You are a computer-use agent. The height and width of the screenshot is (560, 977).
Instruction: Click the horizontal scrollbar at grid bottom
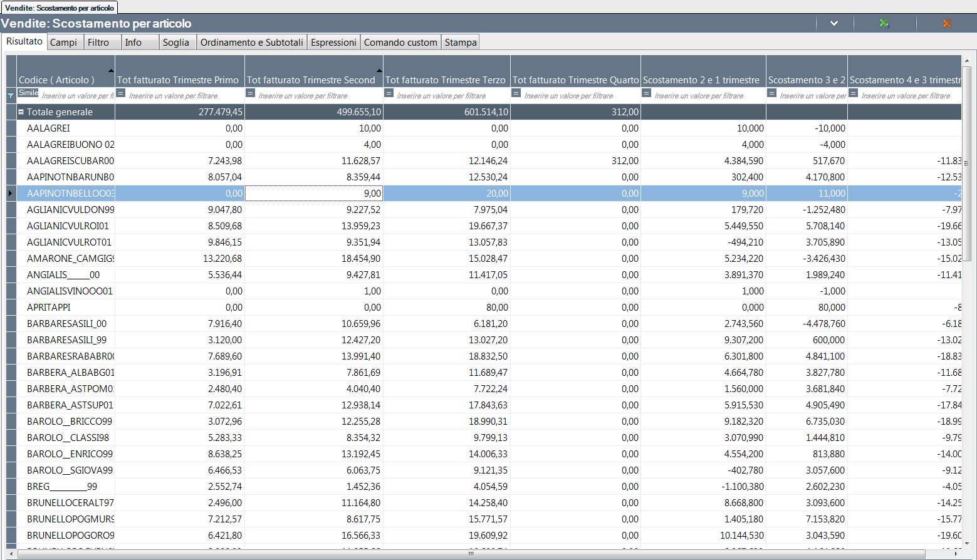(x=471, y=554)
